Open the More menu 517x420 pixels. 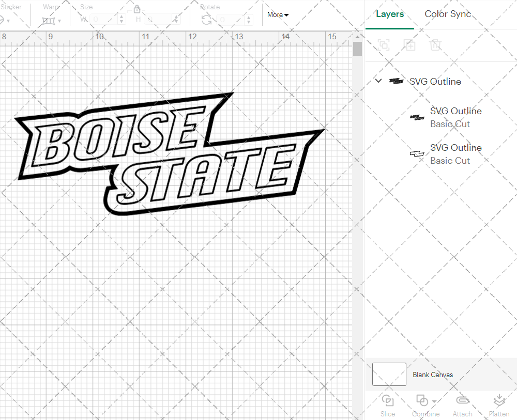coord(278,14)
